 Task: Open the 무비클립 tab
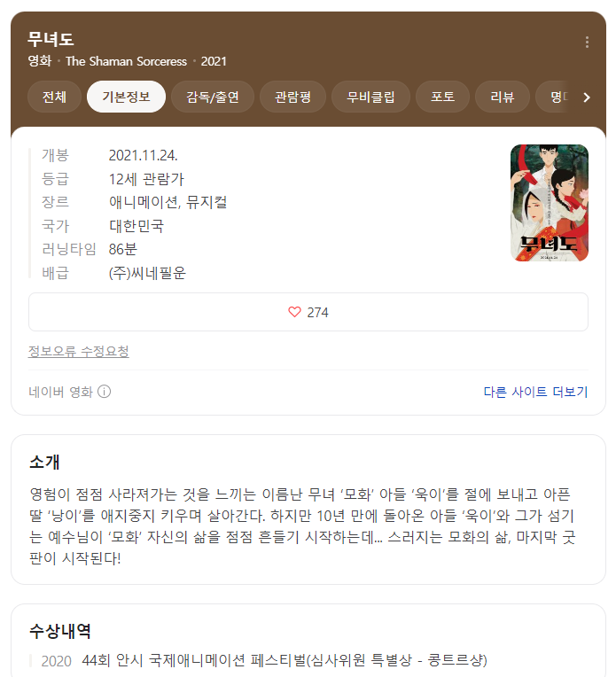(370, 97)
